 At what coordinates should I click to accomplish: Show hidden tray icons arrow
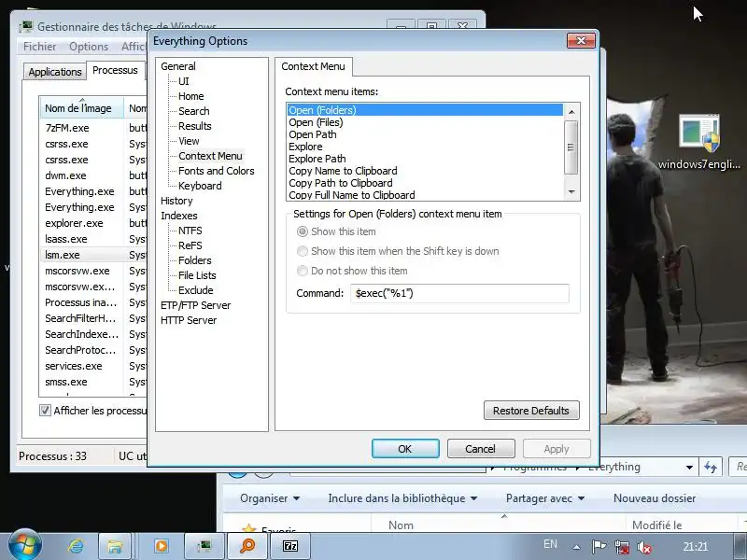tap(576, 547)
